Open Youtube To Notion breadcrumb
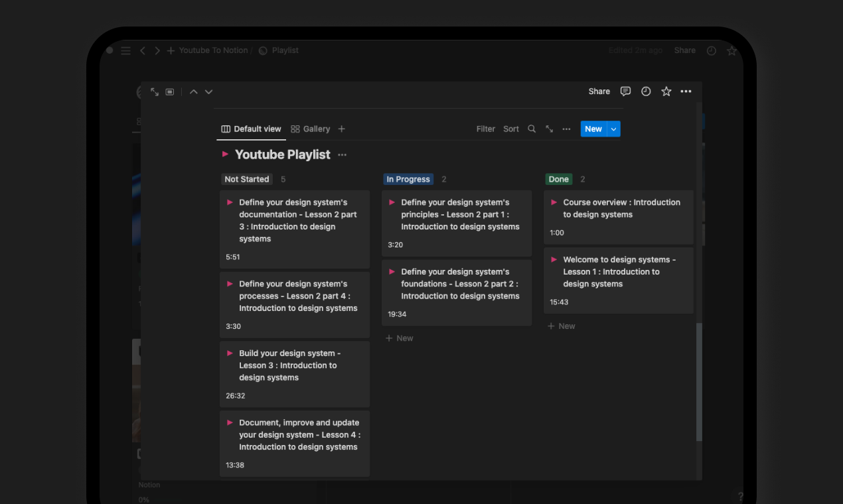This screenshot has width=843, height=504. coord(213,50)
